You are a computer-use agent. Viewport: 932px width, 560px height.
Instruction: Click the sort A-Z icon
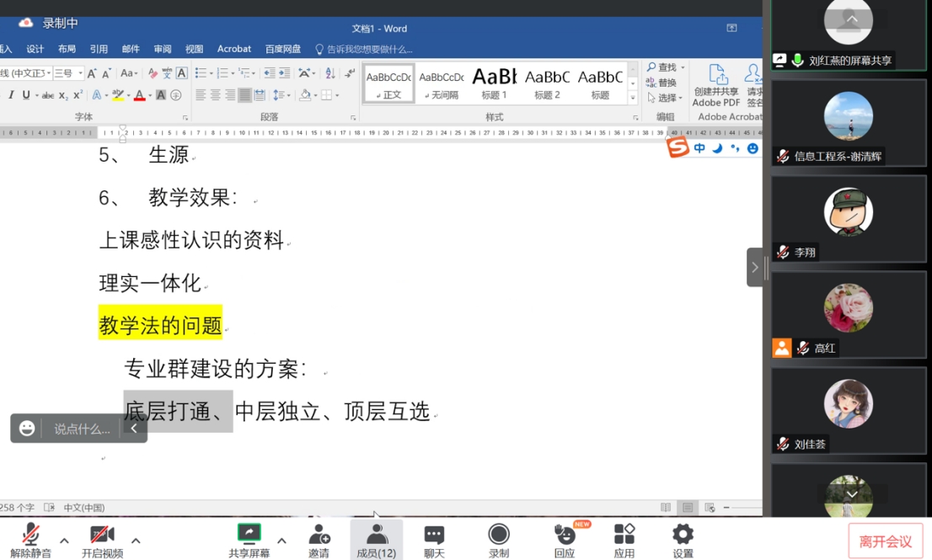click(x=329, y=73)
